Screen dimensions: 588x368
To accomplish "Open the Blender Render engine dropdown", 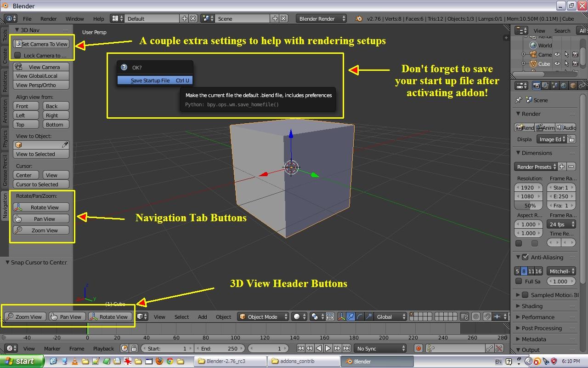I will [321, 18].
